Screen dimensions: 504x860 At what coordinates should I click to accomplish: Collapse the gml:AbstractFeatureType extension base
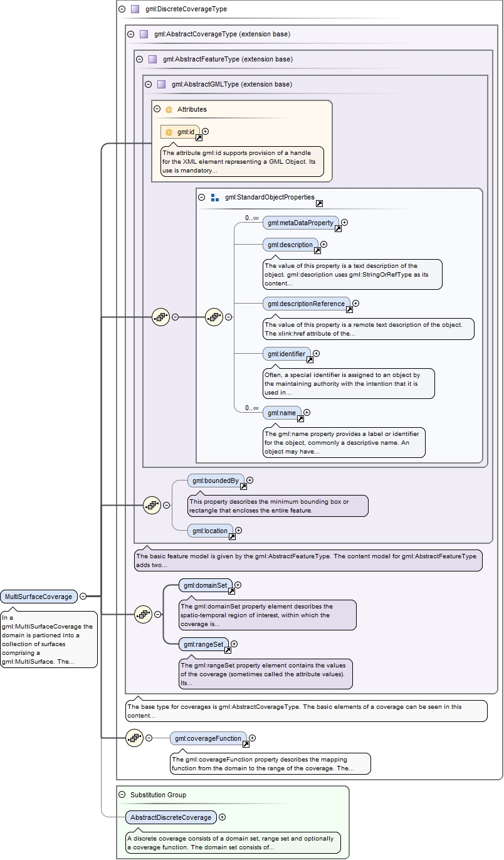tap(139, 60)
